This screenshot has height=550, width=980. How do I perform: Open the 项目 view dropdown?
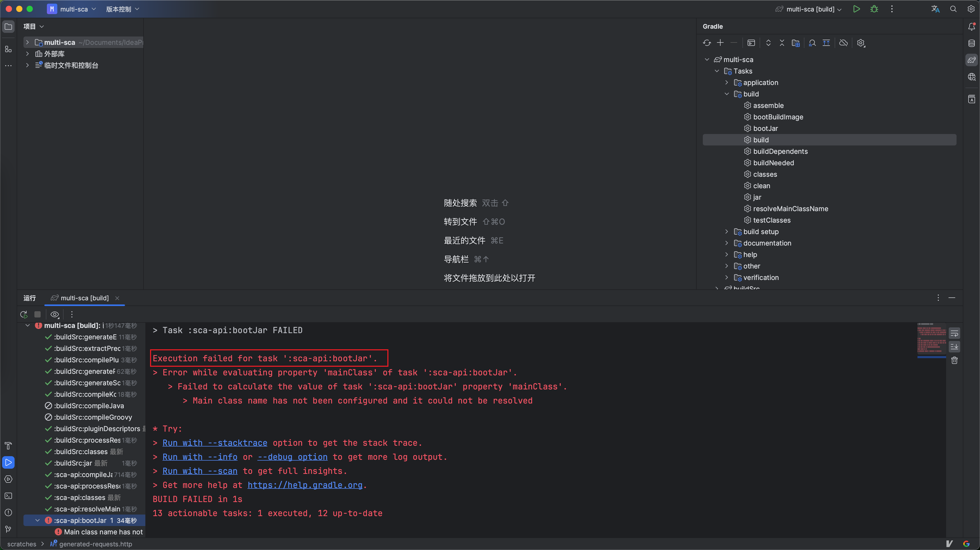[34, 26]
